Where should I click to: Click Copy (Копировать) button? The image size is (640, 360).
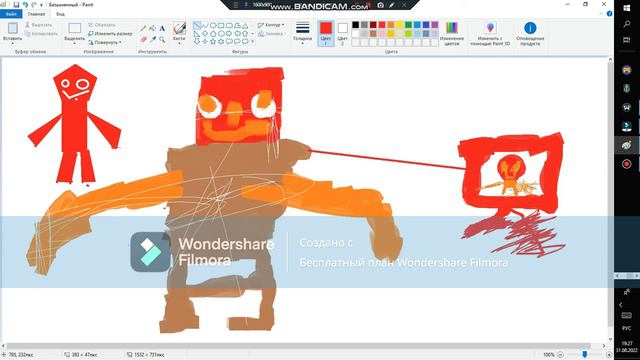41,33
